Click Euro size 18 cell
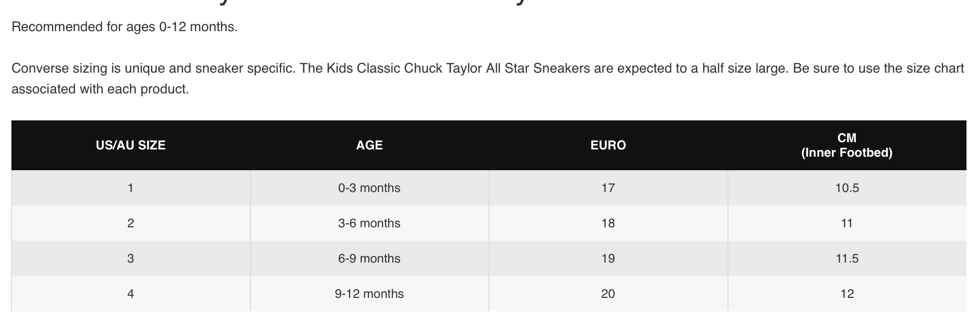 point(608,223)
